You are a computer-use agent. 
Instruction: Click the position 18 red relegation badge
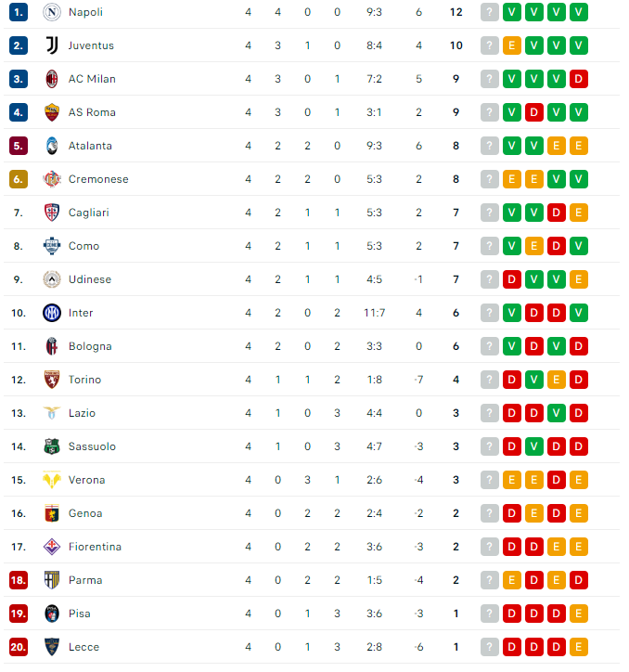click(19, 580)
